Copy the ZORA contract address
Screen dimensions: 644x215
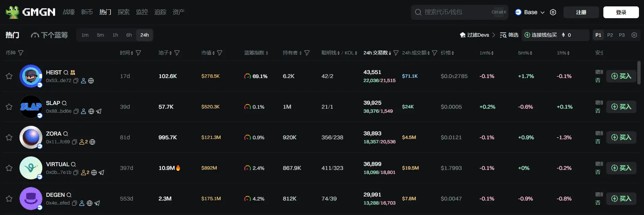tap(75, 142)
